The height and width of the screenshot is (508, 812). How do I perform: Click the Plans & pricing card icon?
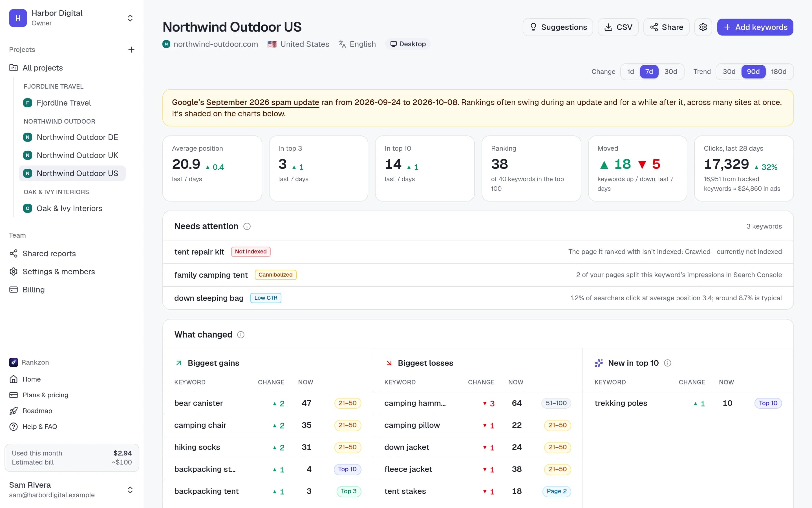click(14, 395)
